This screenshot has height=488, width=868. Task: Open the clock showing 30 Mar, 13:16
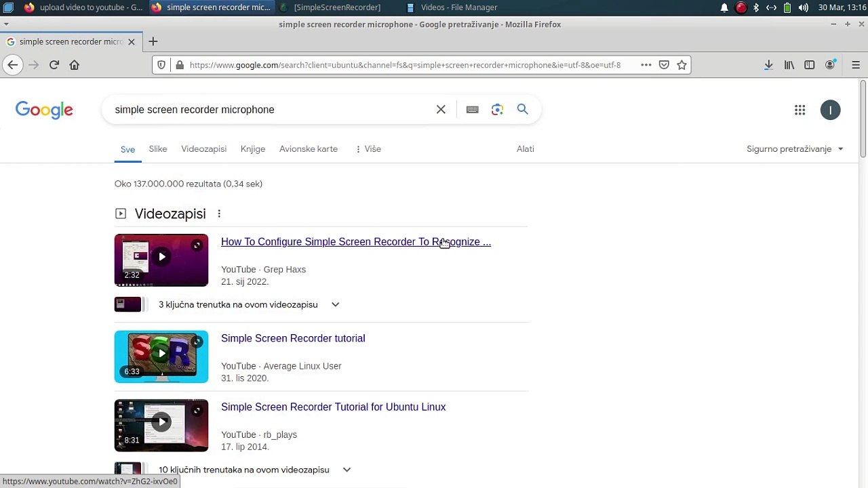point(842,7)
